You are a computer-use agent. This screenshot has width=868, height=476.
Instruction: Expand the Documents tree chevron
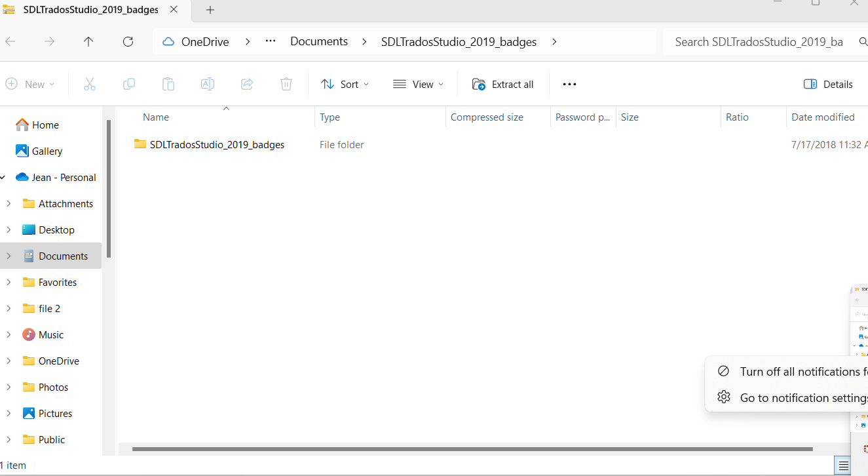click(x=9, y=256)
